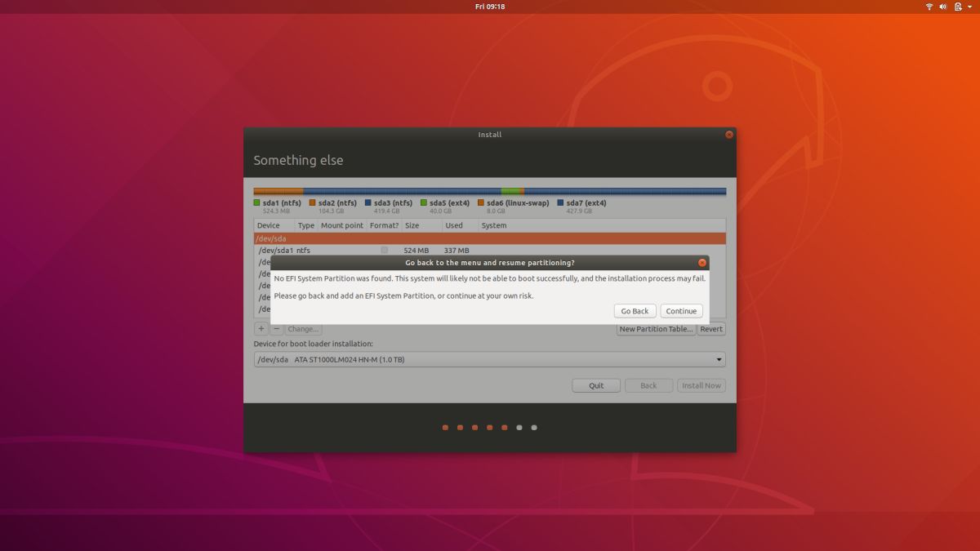
Task: Click the sda5 (ext4) legend label
Action: click(449, 202)
